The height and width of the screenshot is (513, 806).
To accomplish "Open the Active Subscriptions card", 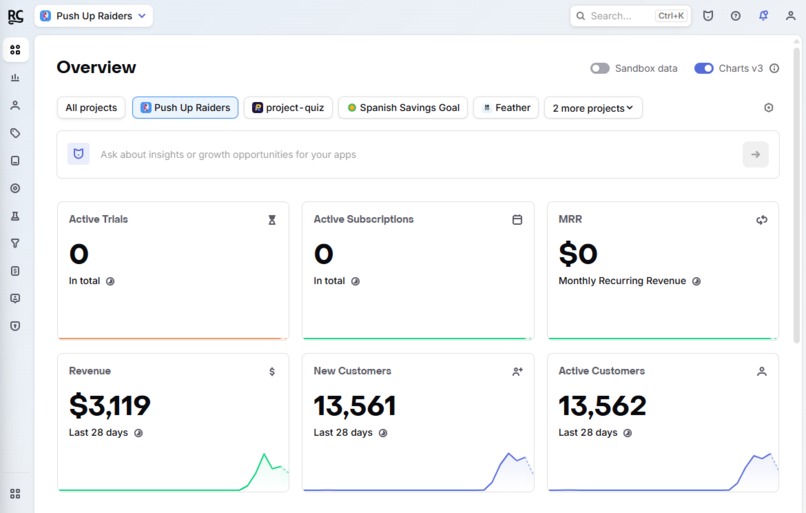I will pos(418,271).
